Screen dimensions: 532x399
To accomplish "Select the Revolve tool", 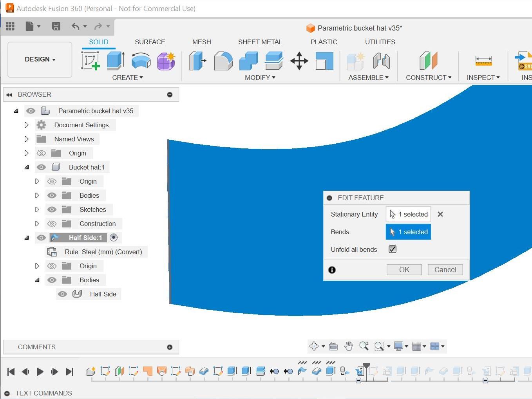I will pyautogui.click(x=141, y=61).
